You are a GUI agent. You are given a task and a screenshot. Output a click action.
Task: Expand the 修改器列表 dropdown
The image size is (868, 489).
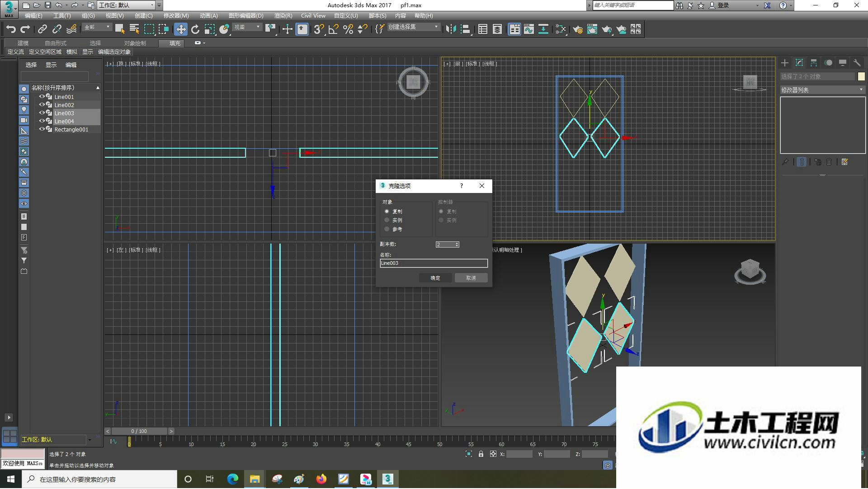[x=822, y=90]
